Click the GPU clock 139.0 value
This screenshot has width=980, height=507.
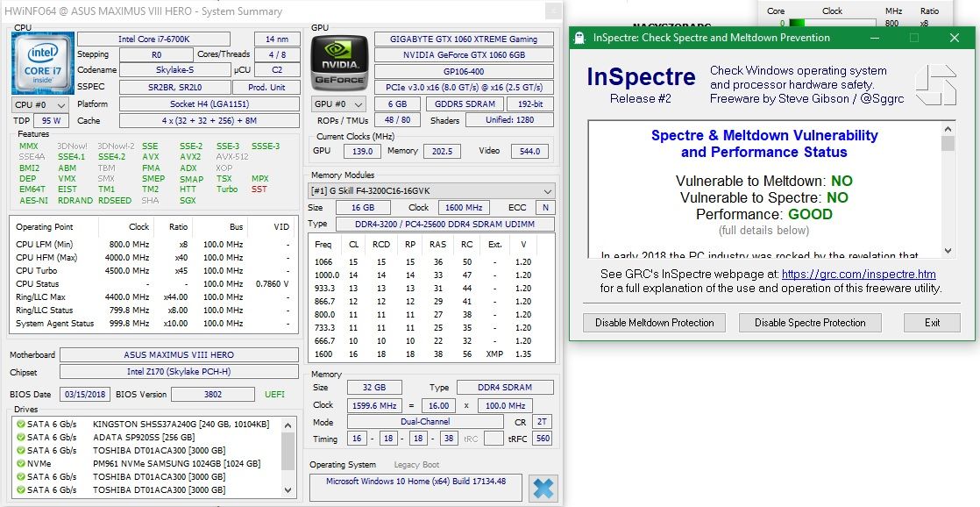363,151
